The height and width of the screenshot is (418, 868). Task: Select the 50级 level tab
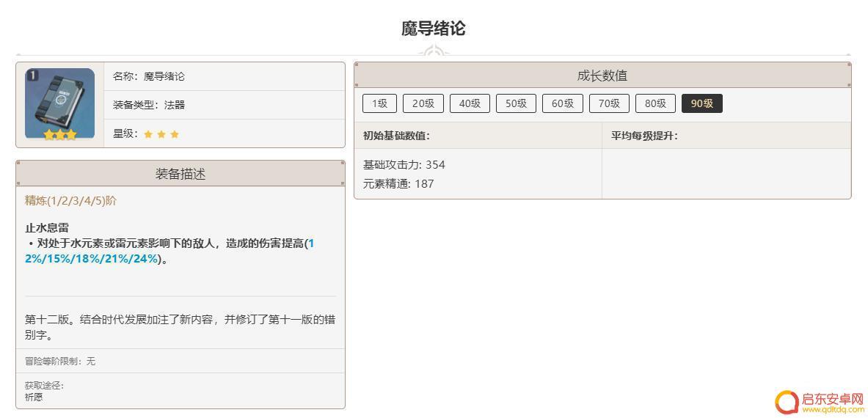[x=517, y=103]
